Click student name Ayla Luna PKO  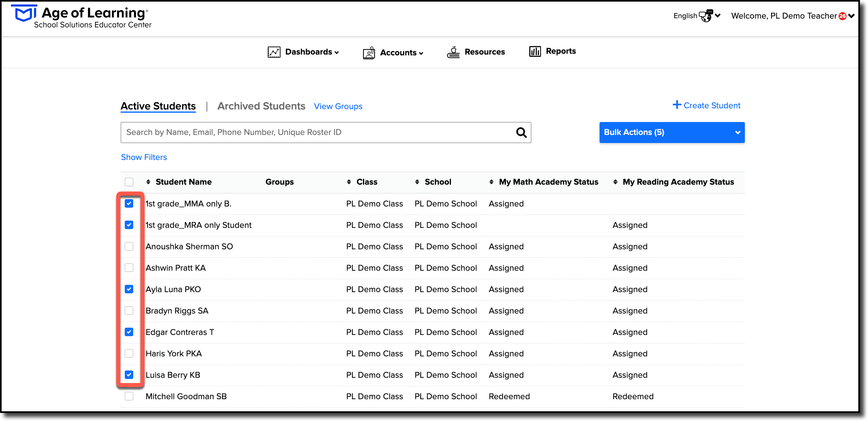[x=173, y=289]
